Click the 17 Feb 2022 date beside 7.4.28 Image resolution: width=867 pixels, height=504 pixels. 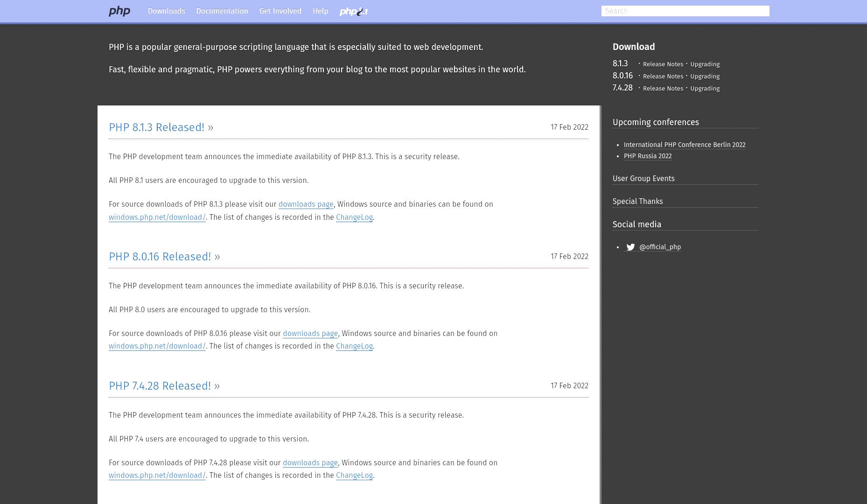tap(569, 386)
